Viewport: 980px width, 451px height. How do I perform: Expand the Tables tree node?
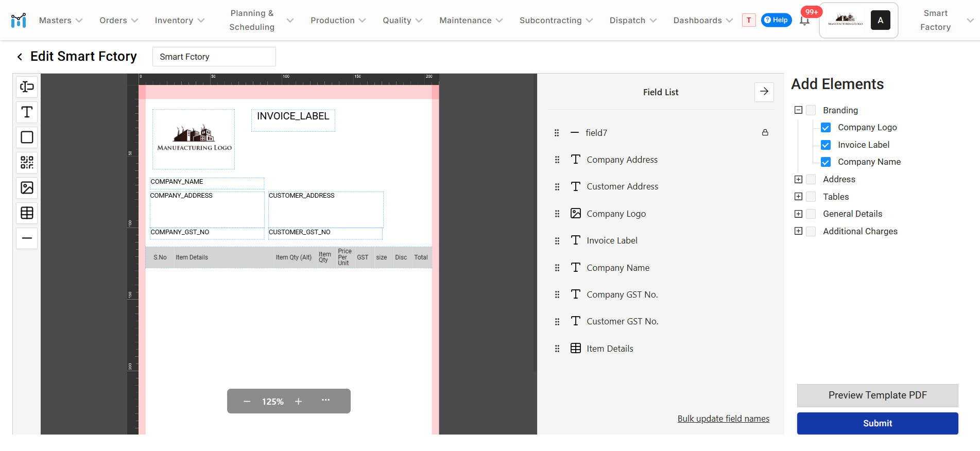point(798,197)
